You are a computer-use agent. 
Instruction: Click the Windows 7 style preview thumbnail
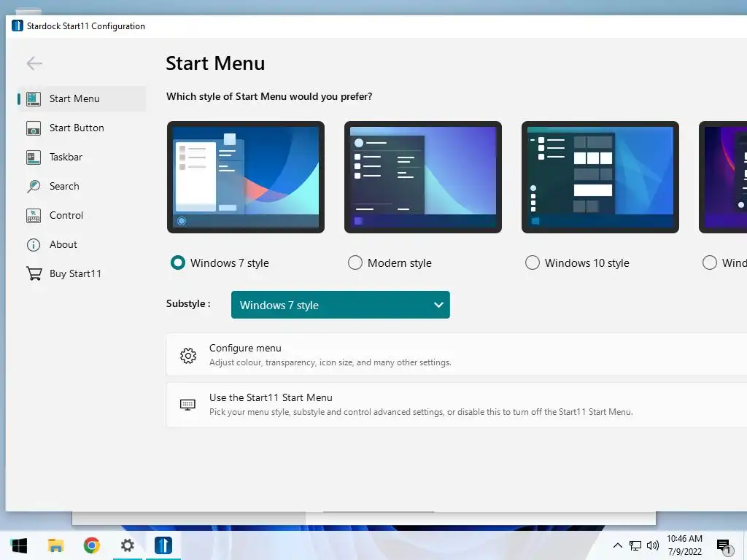tap(246, 177)
